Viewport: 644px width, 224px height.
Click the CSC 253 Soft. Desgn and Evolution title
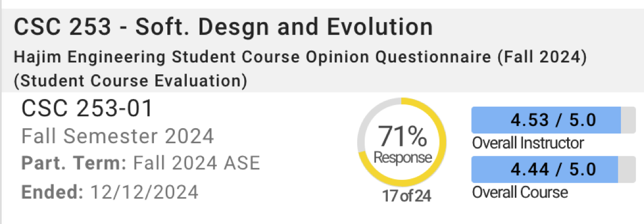(223, 27)
